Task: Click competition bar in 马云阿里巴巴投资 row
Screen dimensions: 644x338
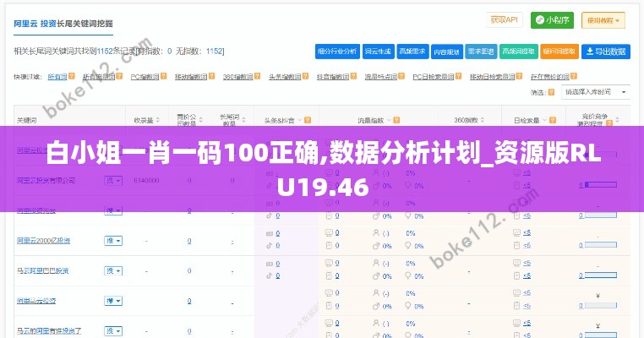Action: click(x=600, y=275)
